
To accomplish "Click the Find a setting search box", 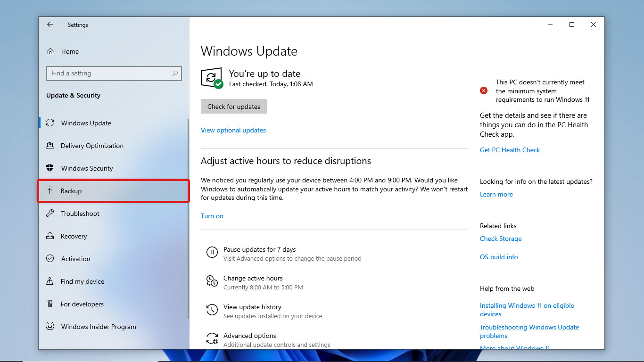I will pos(114,74).
